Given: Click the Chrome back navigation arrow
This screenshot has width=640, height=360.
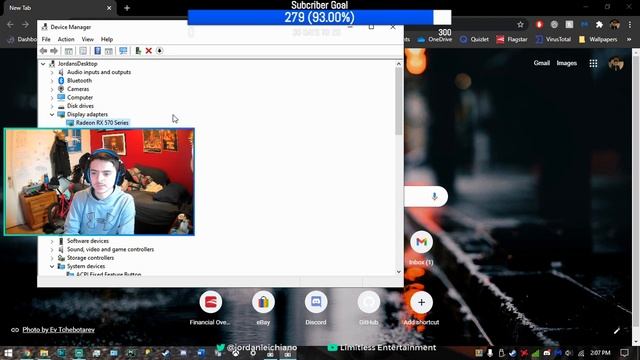Looking at the screenshot, I should tap(10, 24).
